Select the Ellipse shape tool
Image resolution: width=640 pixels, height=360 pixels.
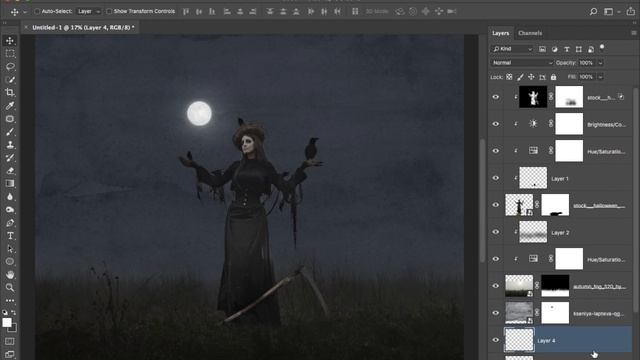tap(10, 262)
